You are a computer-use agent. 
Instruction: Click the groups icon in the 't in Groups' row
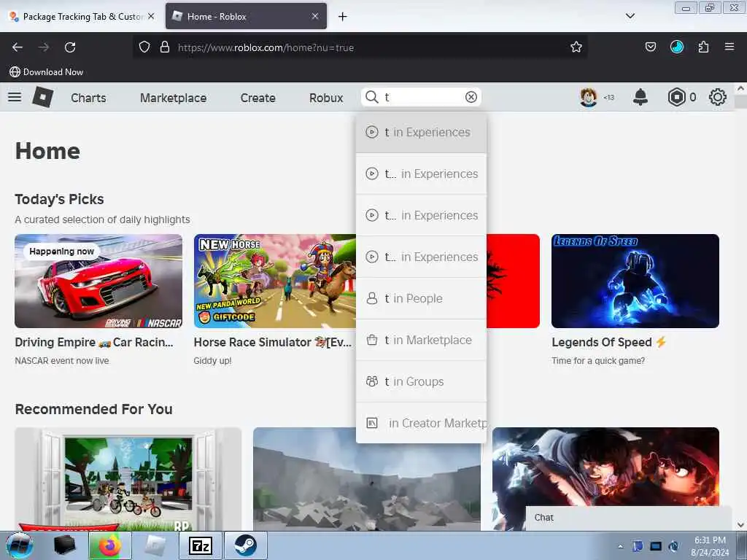[x=371, y=381]
